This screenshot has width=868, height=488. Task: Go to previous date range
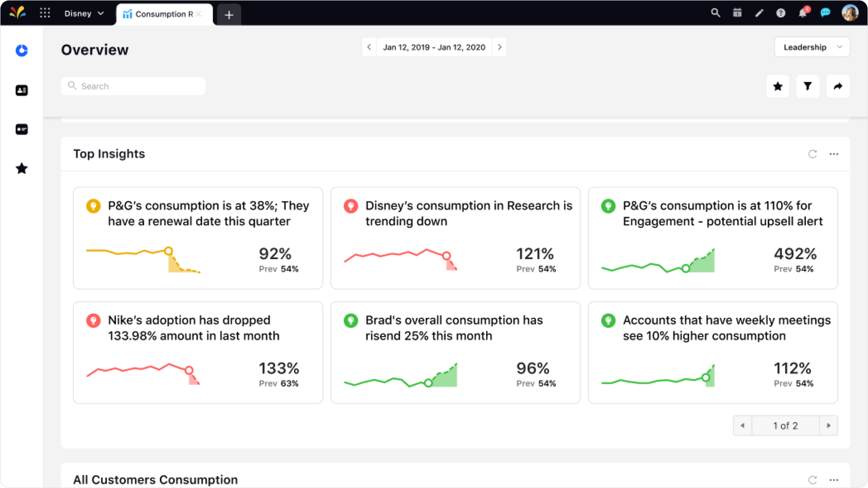[x=369, y=47]
